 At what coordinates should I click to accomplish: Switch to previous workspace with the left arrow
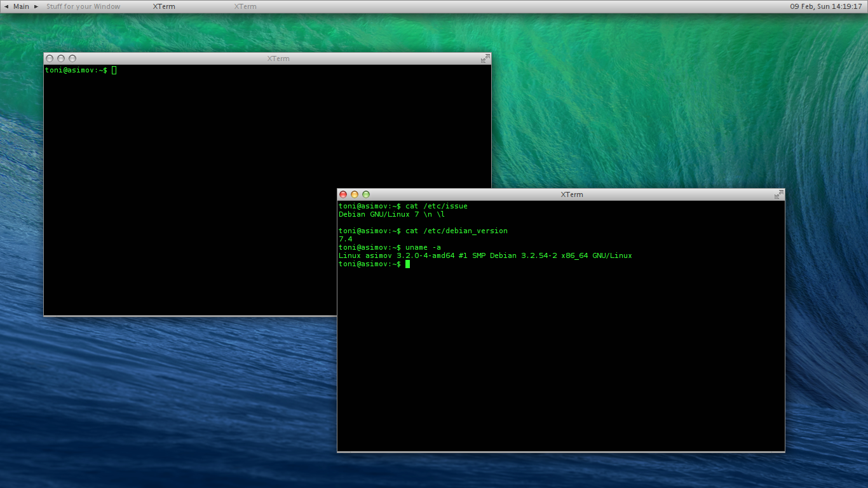click(6, 6)
